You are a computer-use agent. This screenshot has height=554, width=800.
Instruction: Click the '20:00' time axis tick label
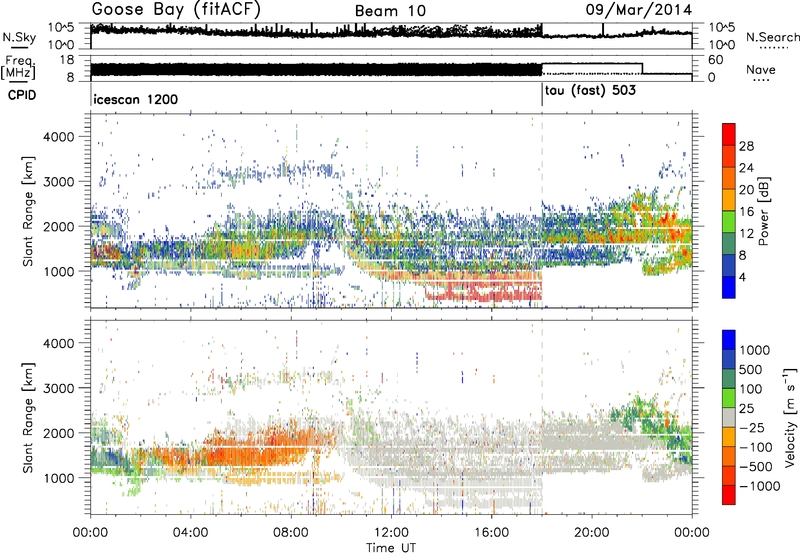[591, 533]
